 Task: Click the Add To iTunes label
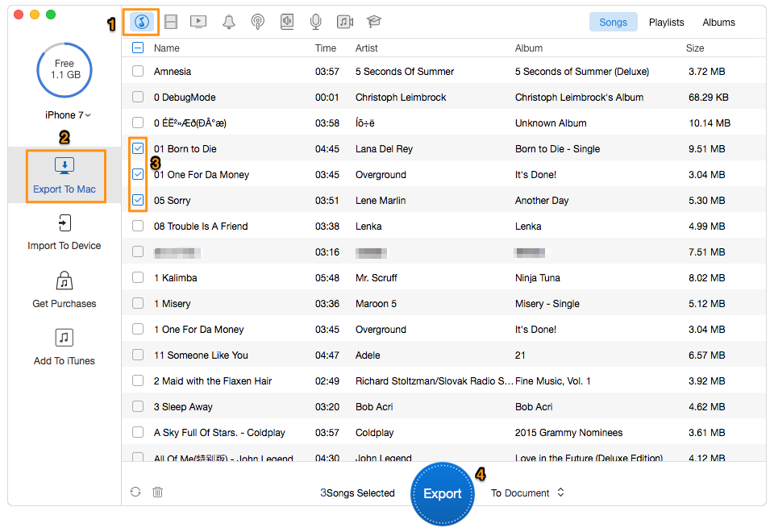pos(64,361)
